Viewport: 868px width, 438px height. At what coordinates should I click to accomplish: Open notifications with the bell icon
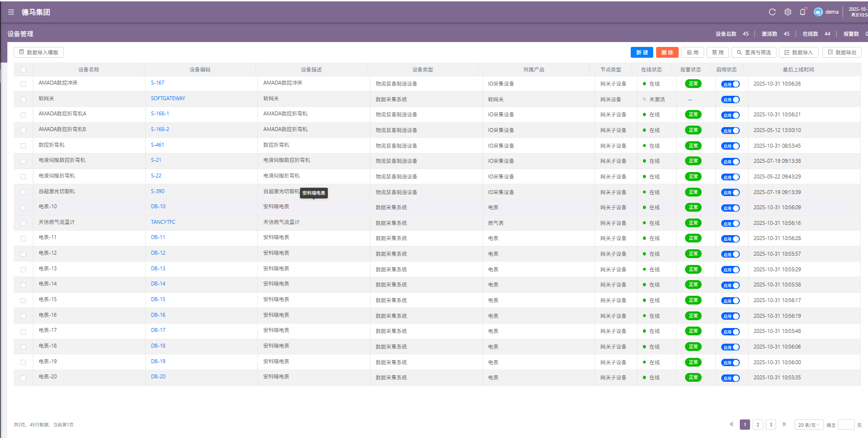(x=802, y=12)
